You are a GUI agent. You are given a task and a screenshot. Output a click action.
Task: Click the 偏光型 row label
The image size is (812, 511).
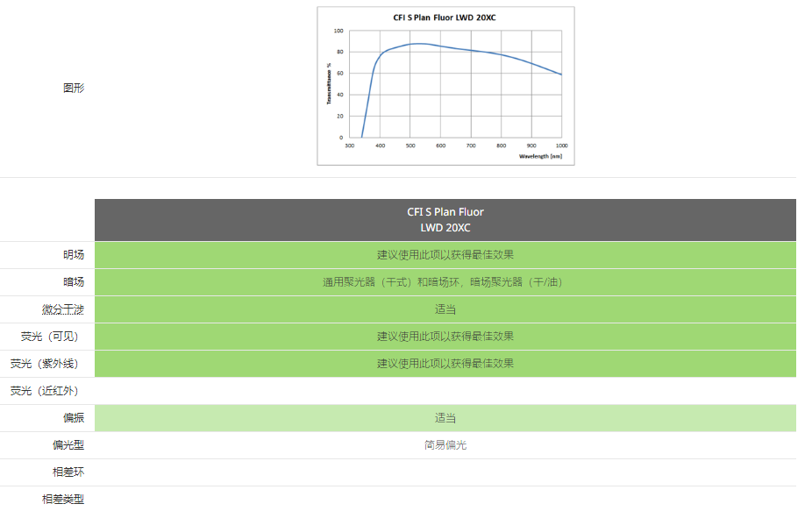click(68, 444)
